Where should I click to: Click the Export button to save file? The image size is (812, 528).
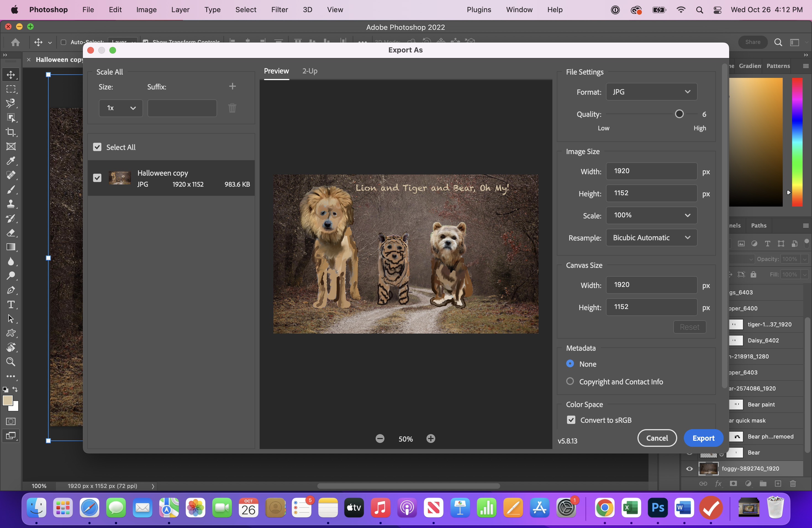pyautogui.click(x=704, y=438)
